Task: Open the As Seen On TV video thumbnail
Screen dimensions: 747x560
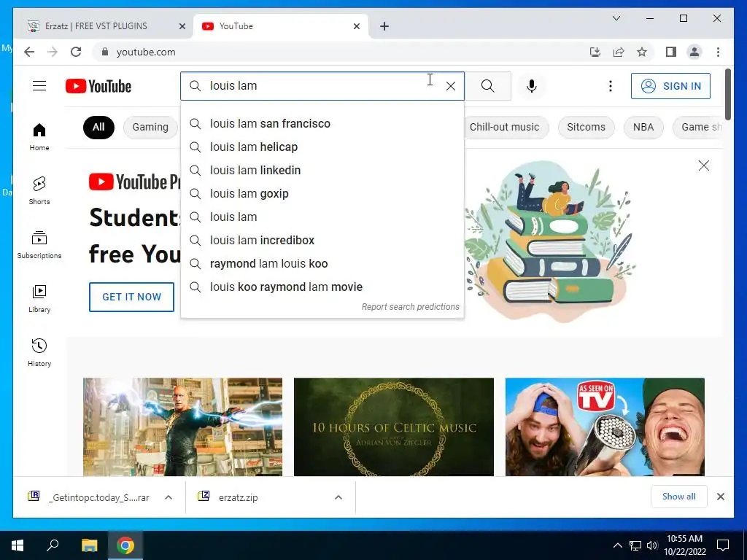Action: click(605, 427)
